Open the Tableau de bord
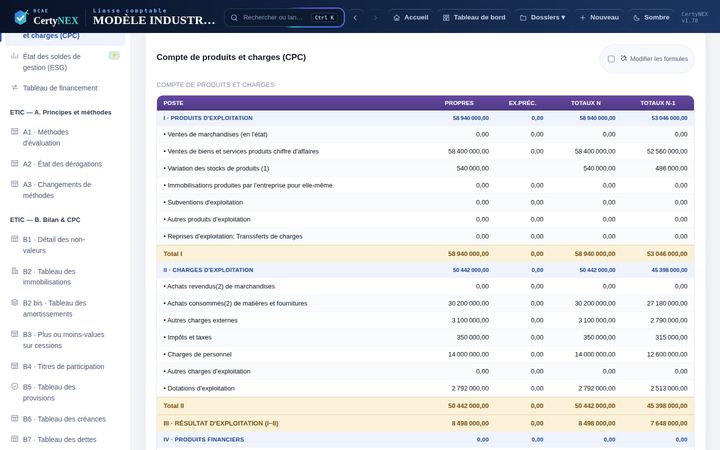 tap(474, 17)
